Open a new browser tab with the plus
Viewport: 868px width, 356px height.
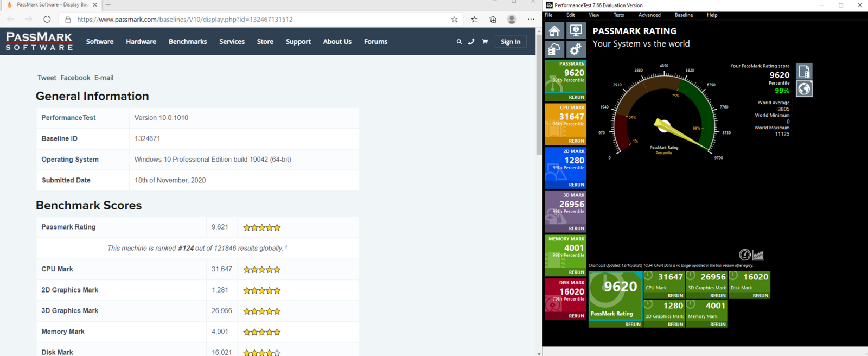point(108,4)
